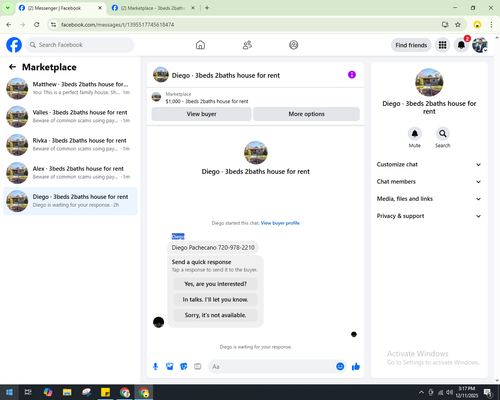Screen dimensions: 500x400
Task: Click the More options button
Action: click(306, 114)
